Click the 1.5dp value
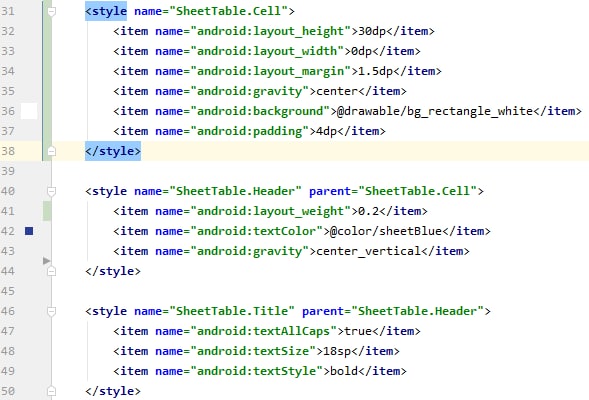 point(376,71)
